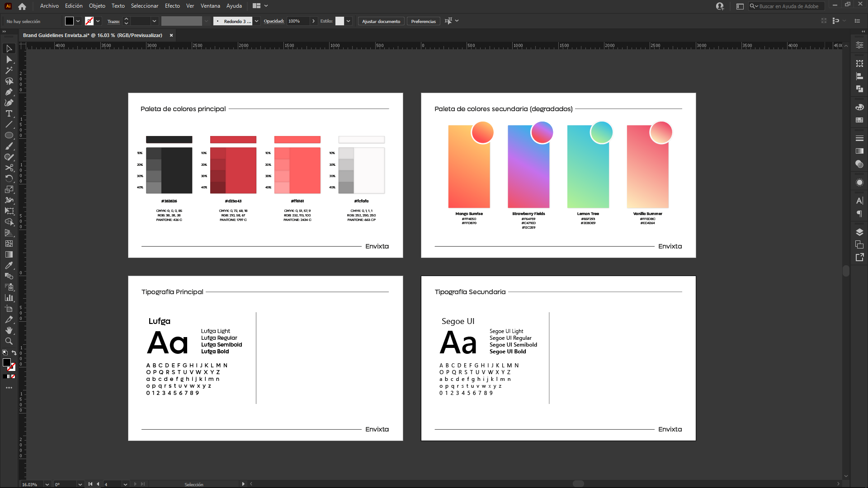The height and width of the screenshot is (488, 868).
Task: Open the Edición menu
Action: click(x=74, y=6)
